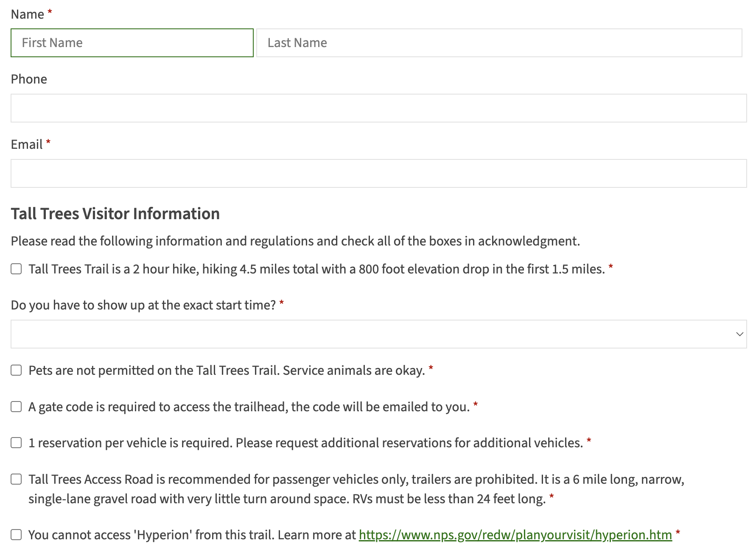
Task: Click the Phone field label
Action: click(x=29, y=79)
